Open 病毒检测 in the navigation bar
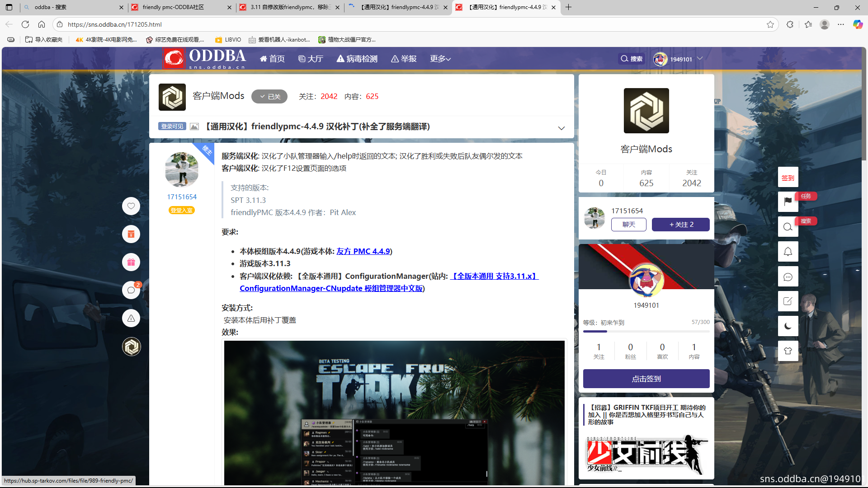Screen dimensions: 868x488 click(x=357, y=59)
